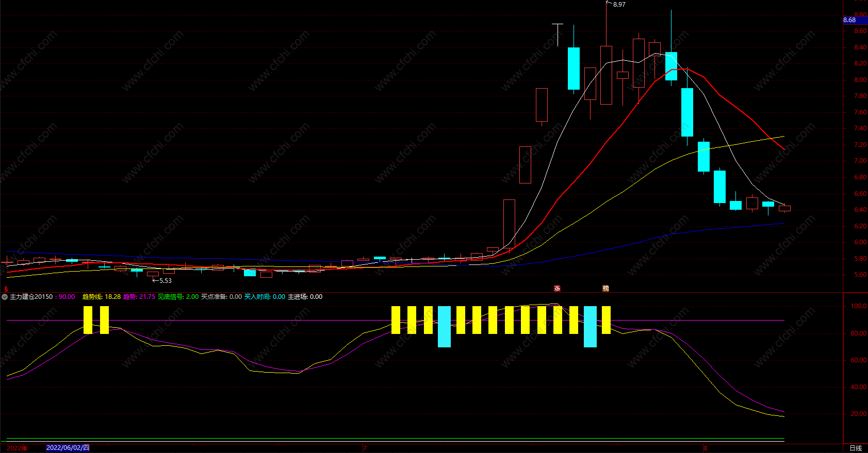Screen dimensions: 868x453
Task: Click the 8.97 high price label
Action: tap(619, 5)
